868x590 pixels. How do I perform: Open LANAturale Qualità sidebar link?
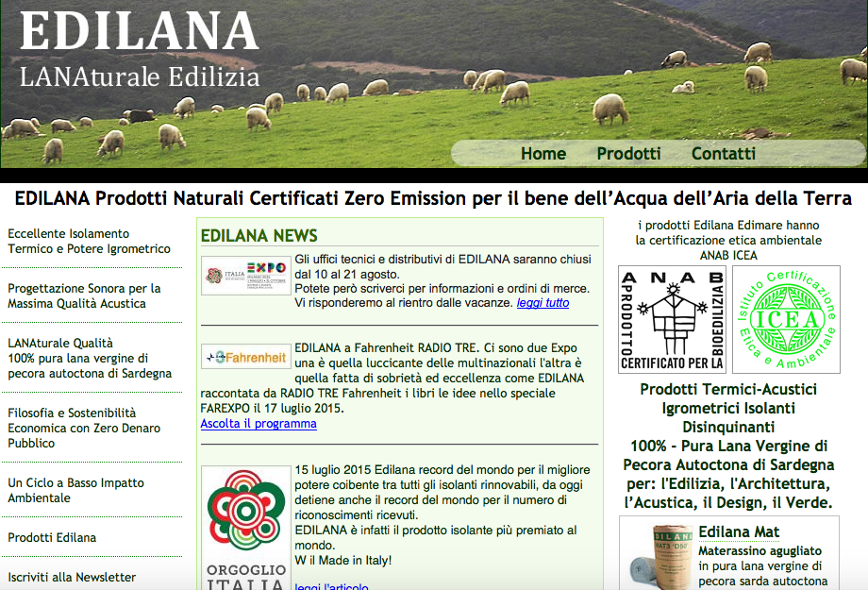pyautogui.click(x=90, y=358)
